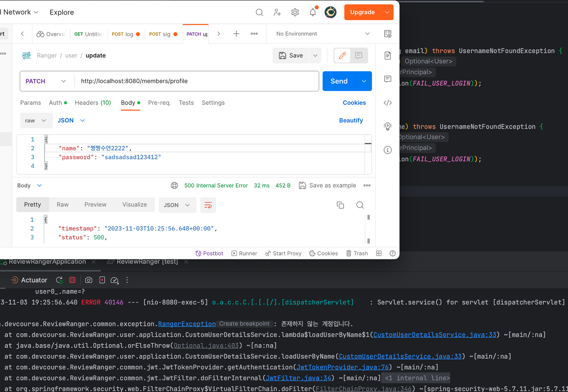The image size is (568, 392).
Task: Select Pretty response view
Action: pos(32,204)
